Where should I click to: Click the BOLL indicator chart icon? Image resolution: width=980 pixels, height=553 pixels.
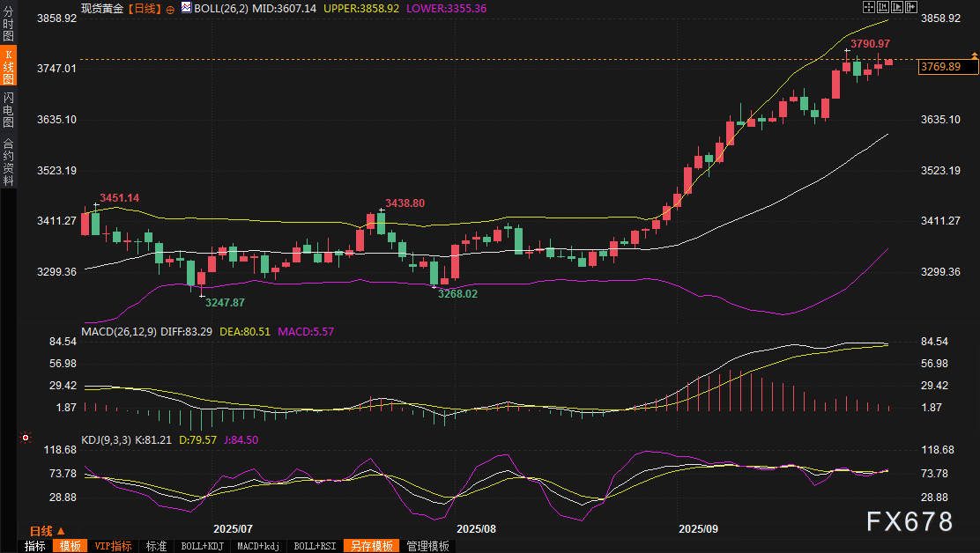[185, 7]
